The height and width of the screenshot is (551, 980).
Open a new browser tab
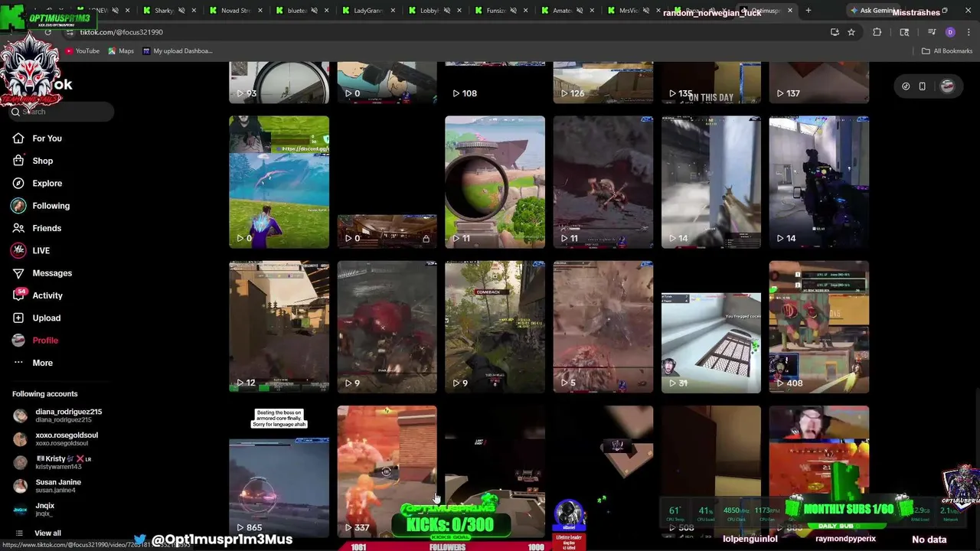[x=808, y=11]
